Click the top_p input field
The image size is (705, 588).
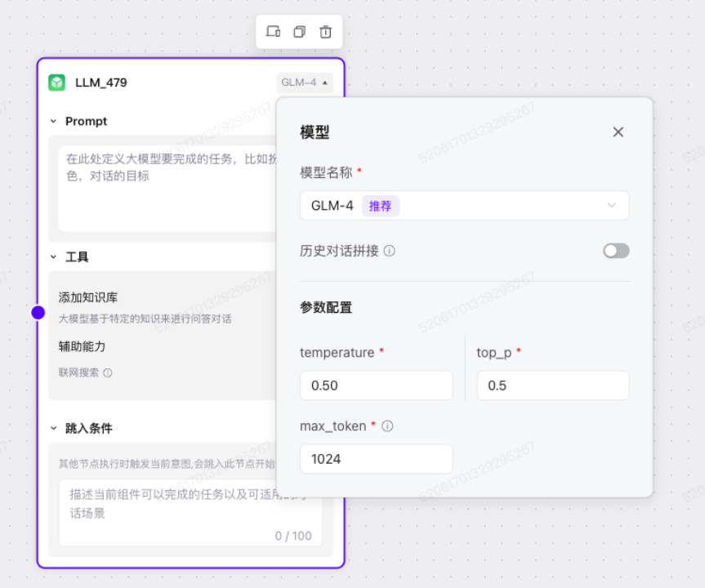[x=553, y=385]
